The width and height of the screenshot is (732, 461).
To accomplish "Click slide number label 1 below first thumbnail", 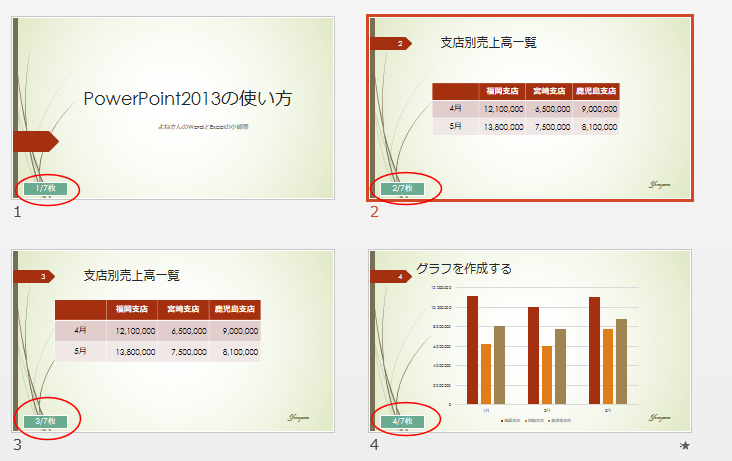I will pos(17,213).
